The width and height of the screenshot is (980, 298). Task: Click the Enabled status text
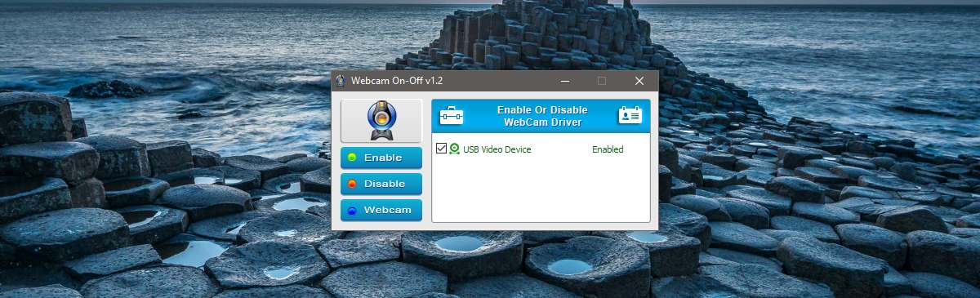608,149
